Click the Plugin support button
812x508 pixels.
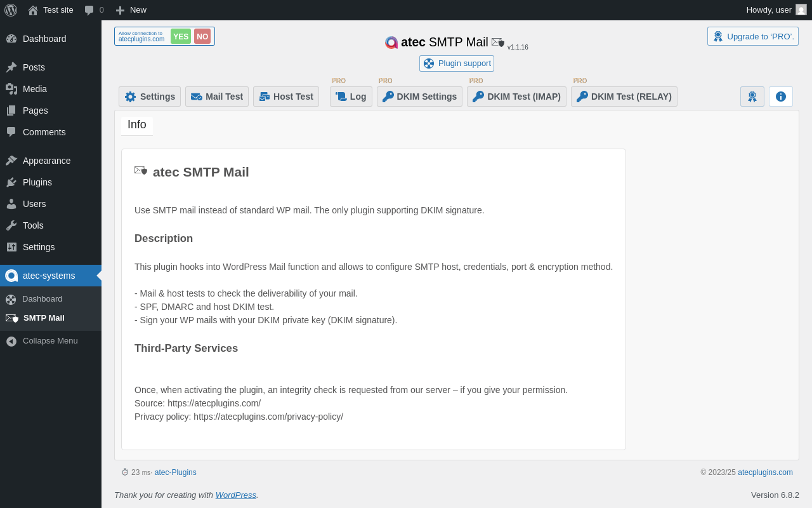(x=457, y=63)
